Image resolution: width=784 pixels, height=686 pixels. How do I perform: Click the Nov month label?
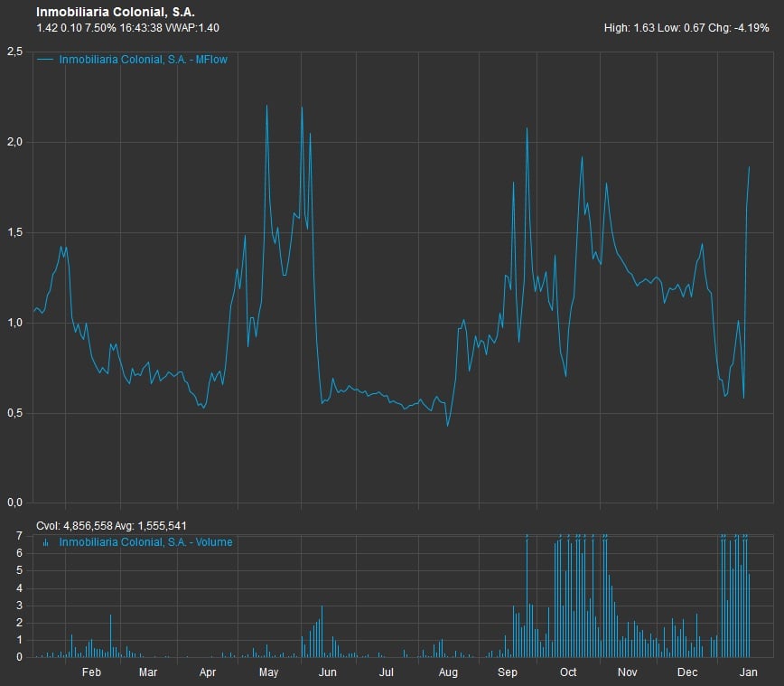(x=628, y=672)
